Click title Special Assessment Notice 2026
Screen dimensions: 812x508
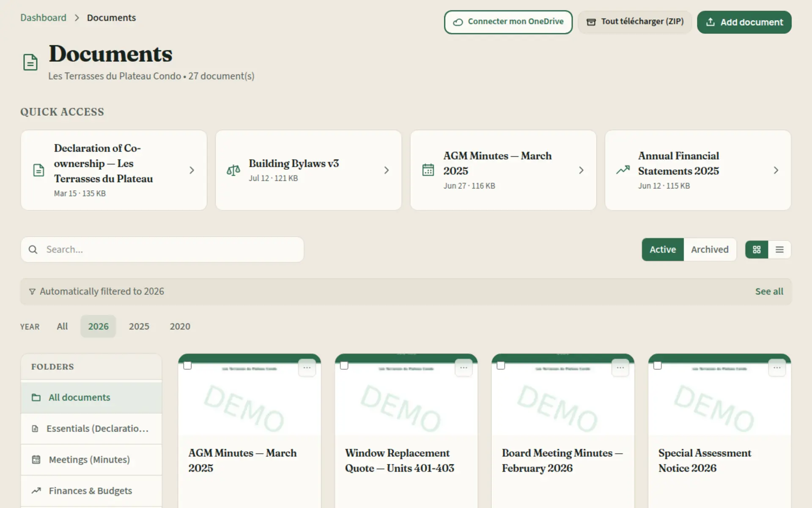[x=705, y=461]
